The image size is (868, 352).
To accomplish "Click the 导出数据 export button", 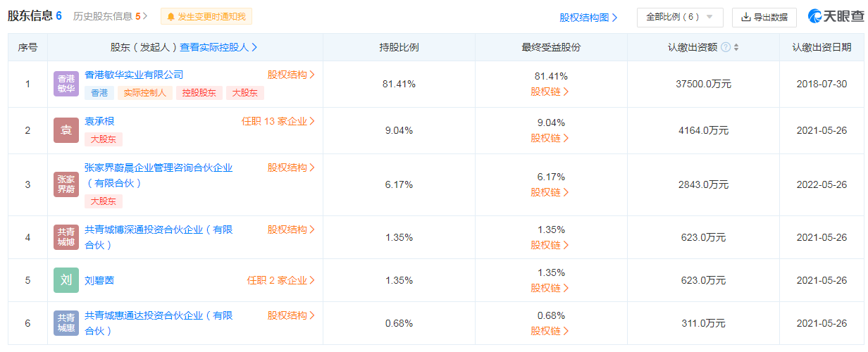I will (x=764, y=17).
